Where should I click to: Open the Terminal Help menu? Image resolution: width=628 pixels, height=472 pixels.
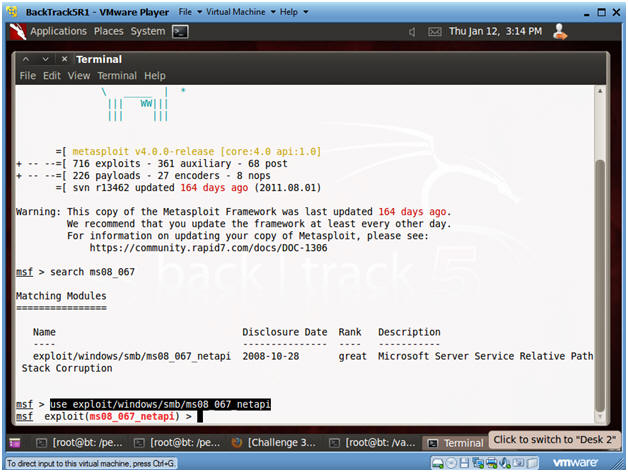[x=155, y=76]
